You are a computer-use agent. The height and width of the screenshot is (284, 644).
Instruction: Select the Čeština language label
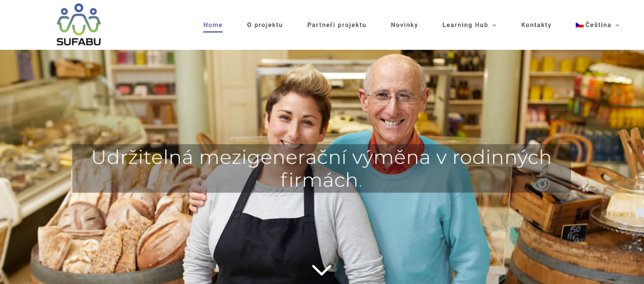point(598,25)
